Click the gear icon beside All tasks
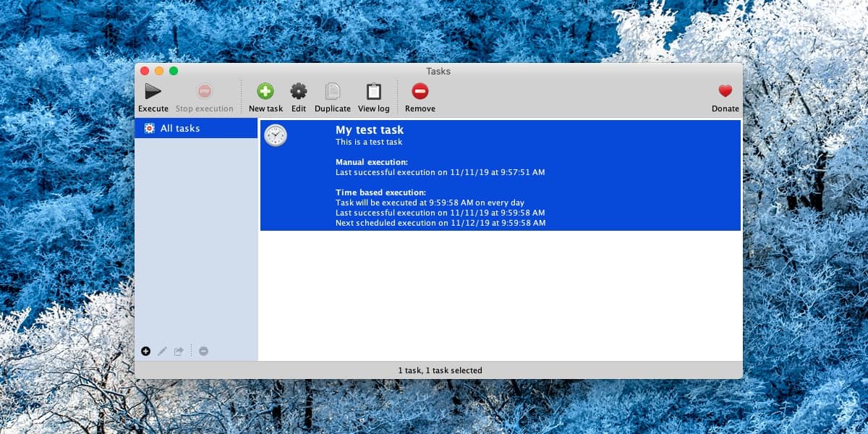The height and width of the screenshot is (434, 868). [x=149, y=128]
